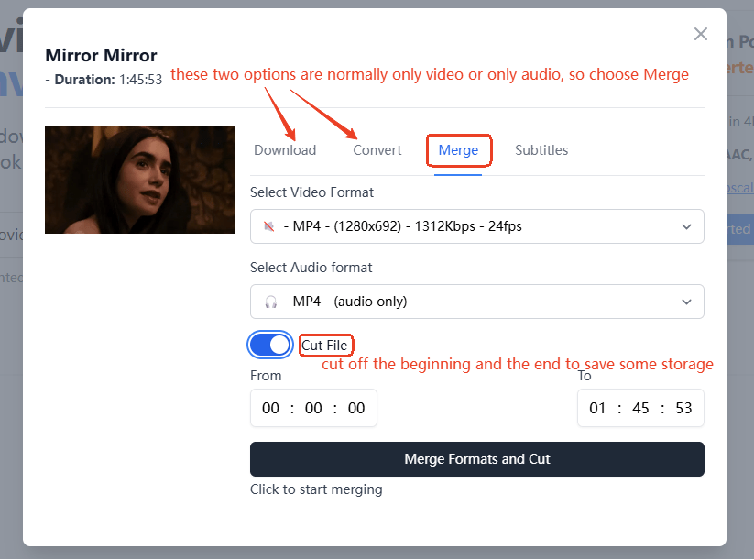Click the muted speaker icon in video format
The image size is (754, 560).
click(x=269, y=226)
